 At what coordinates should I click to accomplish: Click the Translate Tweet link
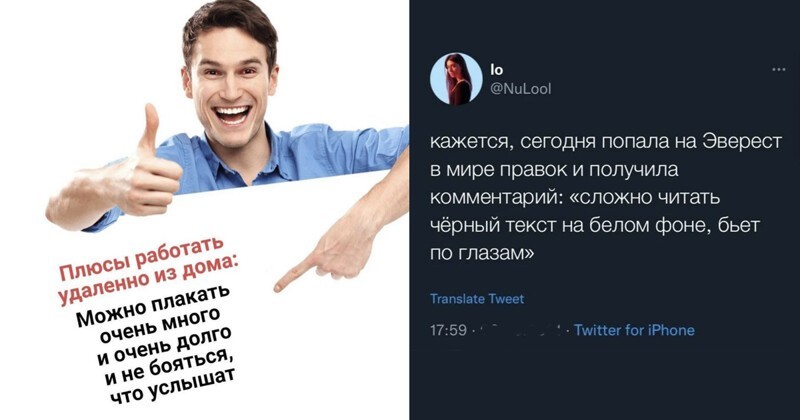click(x=477, y=299)
